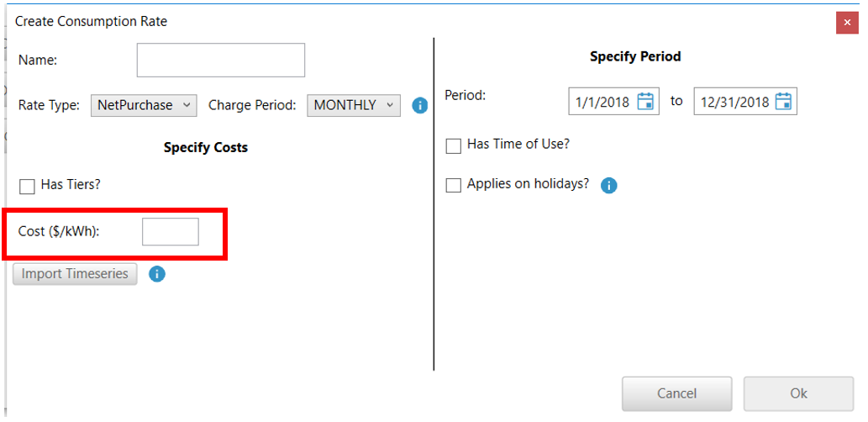Select the 12/31/2018 end date field

pyautogui.click(x=734, y=102)
